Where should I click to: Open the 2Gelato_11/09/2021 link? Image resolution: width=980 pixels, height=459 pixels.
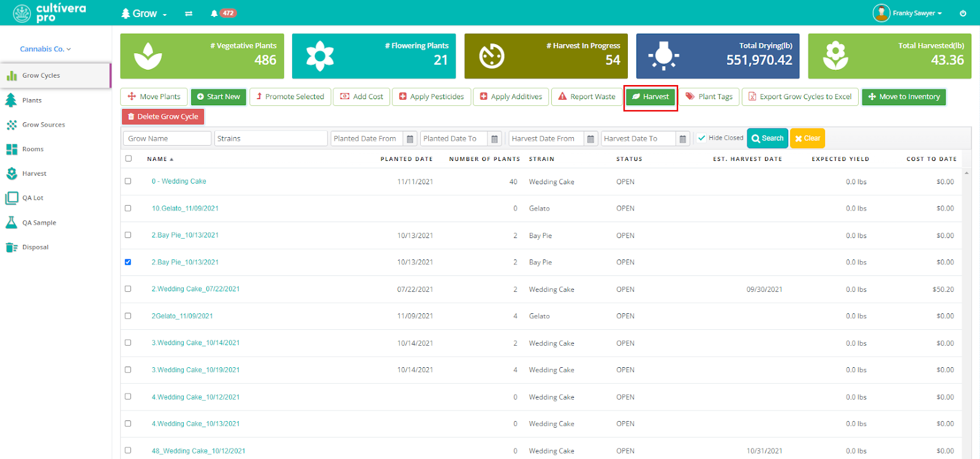pos(182,316)
